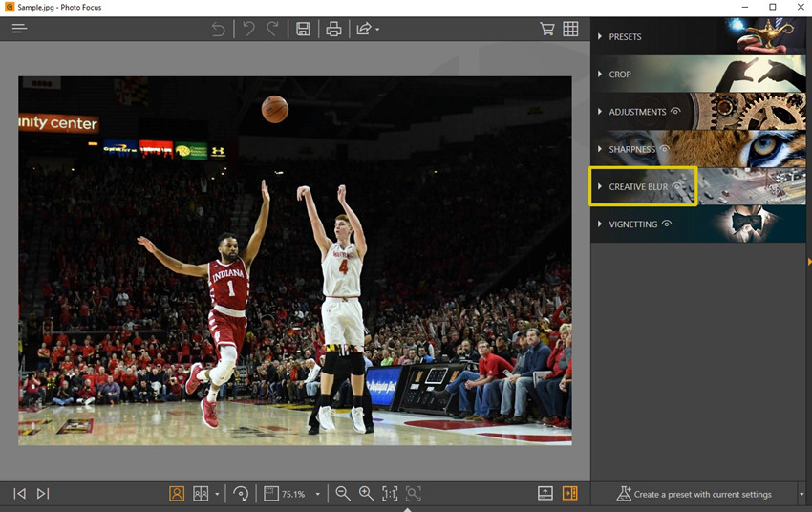Collapse the right panel via orange arrow

click(x=809, y=262)
